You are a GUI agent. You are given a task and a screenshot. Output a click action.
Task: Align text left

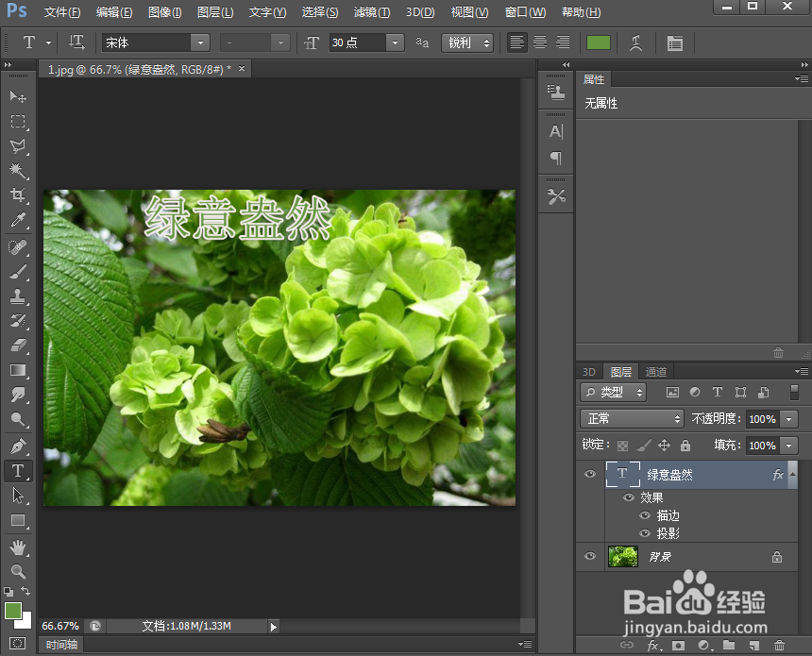516,42
